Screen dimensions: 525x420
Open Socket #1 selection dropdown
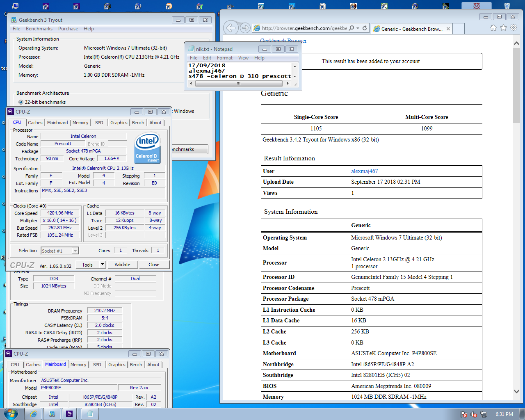coord(75,251)
